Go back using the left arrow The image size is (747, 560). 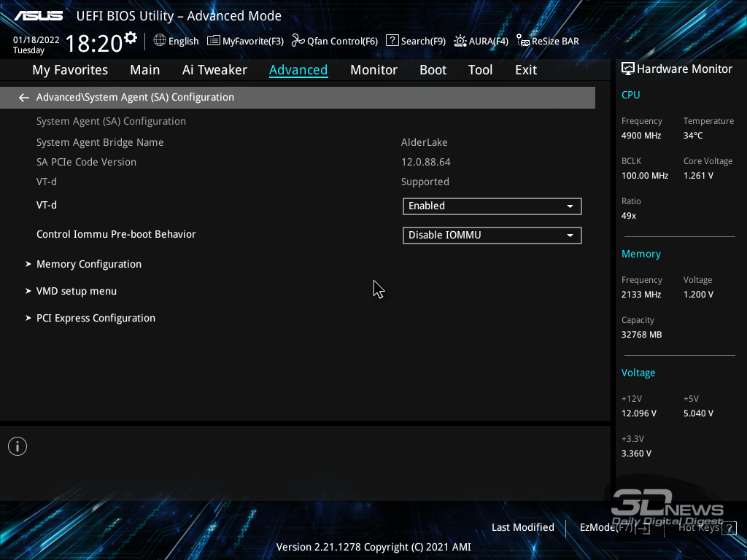(24, 98)
